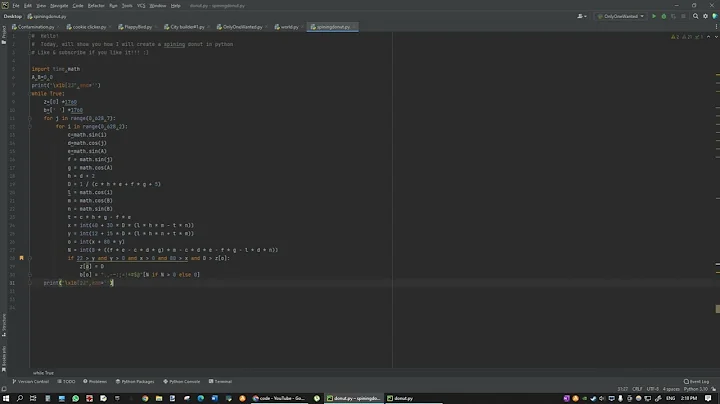Click Desktop in the navigation breadcrumb
Image resolution: width=720 pixels, height=404 pixels.
click(x=13, y=16)
